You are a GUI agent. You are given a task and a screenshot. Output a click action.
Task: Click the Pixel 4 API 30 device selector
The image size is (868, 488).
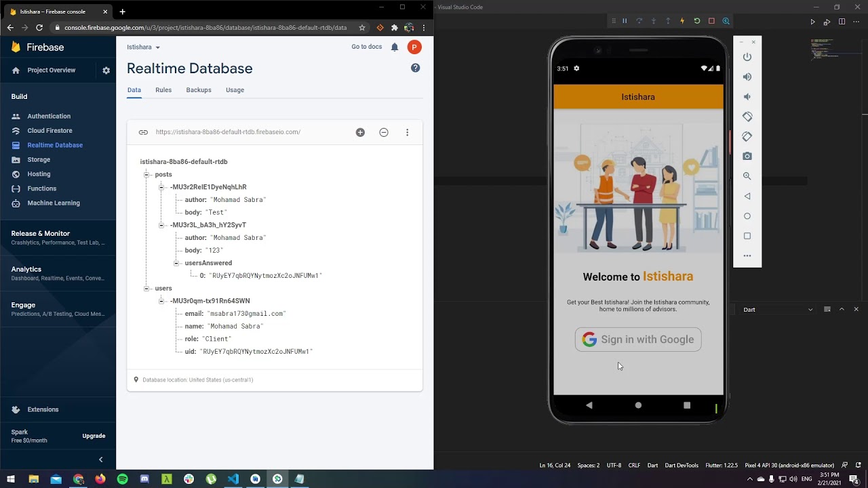point(789,466)
